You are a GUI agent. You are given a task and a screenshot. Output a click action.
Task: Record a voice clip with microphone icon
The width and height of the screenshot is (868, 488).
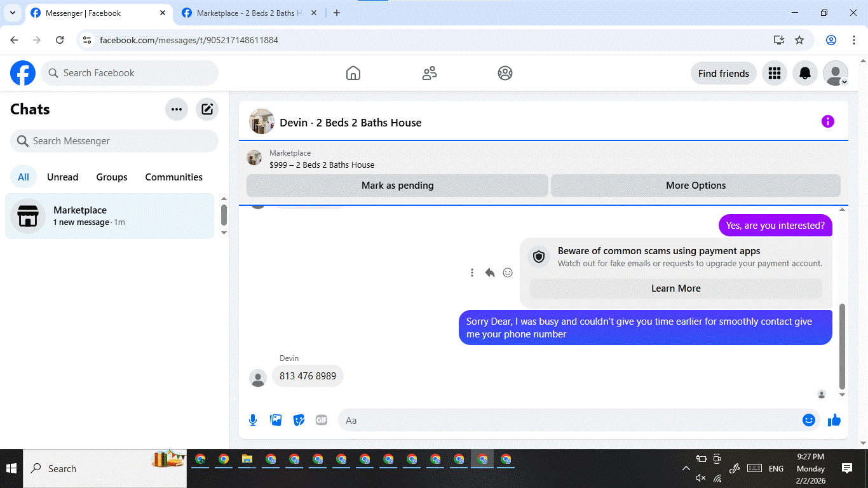(x=253, y=420)
